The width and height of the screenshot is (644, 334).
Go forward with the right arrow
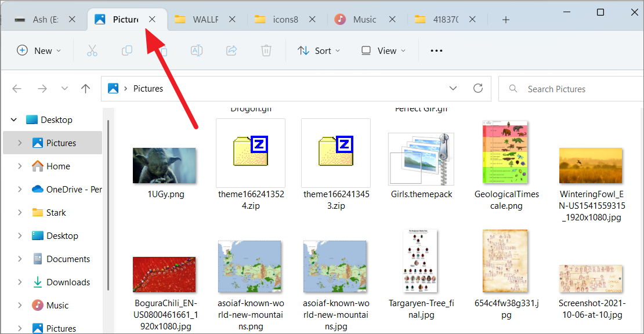tap(42, 89)
